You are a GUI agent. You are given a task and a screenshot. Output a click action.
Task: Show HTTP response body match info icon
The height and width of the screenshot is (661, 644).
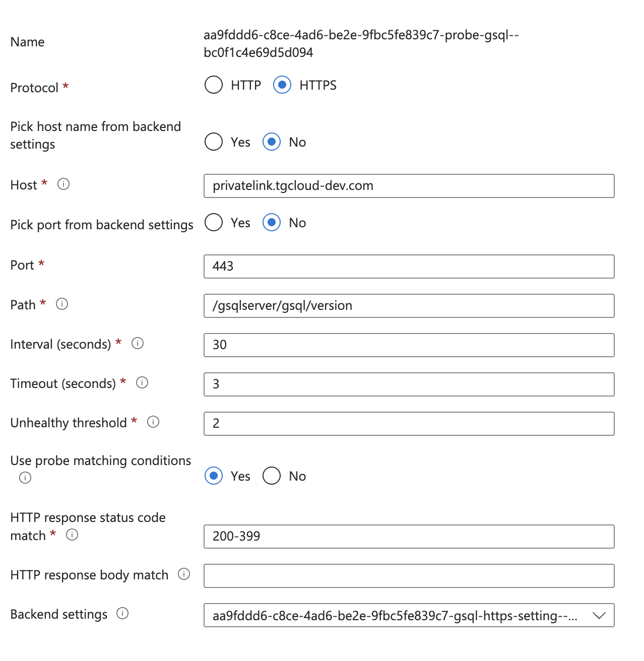pos(184,574)
